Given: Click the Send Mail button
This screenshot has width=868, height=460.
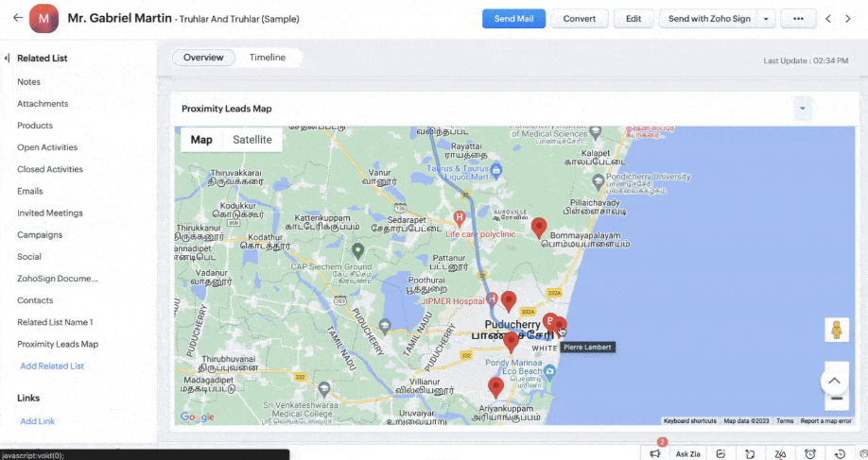Looking at the screenshot, I should pos(513,18).
